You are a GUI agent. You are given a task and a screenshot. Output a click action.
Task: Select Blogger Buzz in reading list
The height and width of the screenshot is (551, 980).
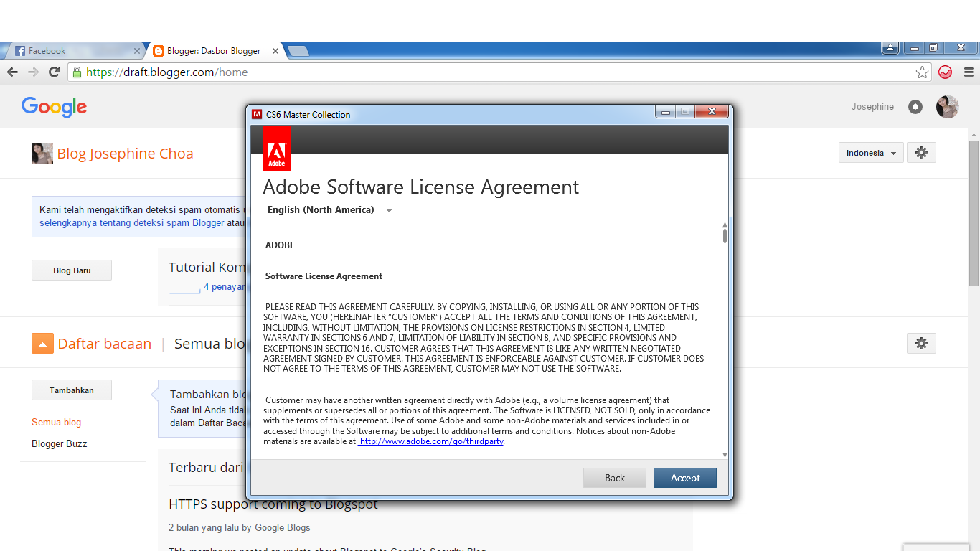[x=60, y=443]
